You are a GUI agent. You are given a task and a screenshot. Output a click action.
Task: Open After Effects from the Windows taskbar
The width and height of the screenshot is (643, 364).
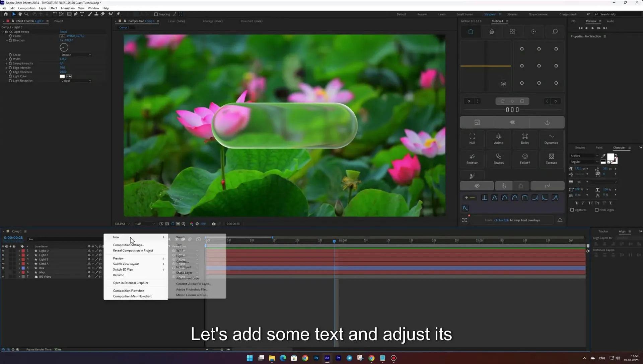[327, 358]
